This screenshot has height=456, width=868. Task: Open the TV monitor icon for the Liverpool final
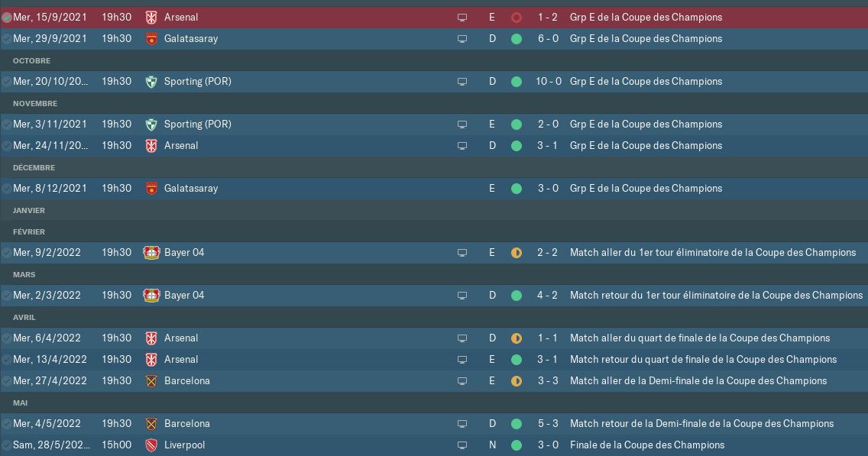coord(462,445)
